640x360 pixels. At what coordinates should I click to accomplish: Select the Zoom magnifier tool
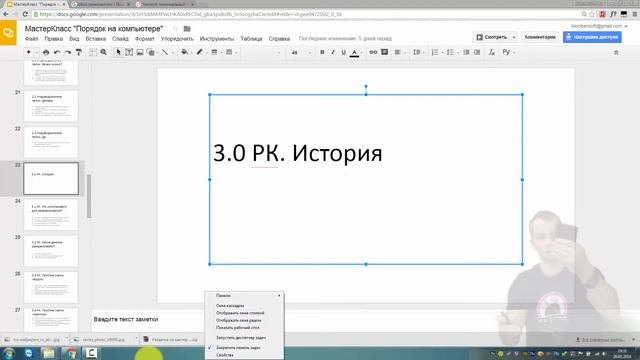pyautogui.click(x=104, y=52)
